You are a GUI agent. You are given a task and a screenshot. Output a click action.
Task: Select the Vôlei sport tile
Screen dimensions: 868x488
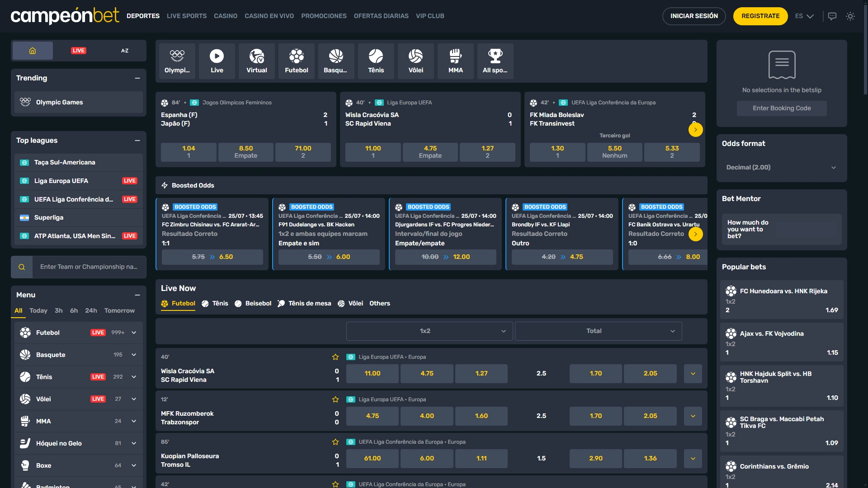[x=416, y=61]
